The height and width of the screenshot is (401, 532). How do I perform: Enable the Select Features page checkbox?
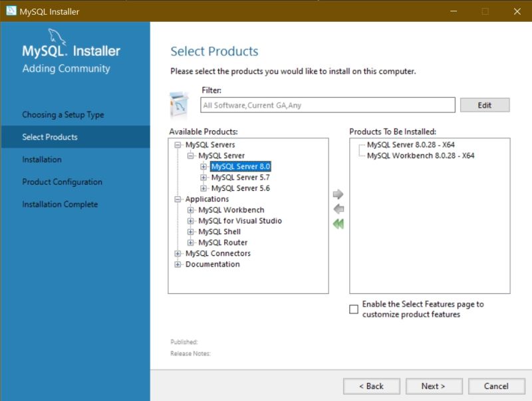click(354, 309)
